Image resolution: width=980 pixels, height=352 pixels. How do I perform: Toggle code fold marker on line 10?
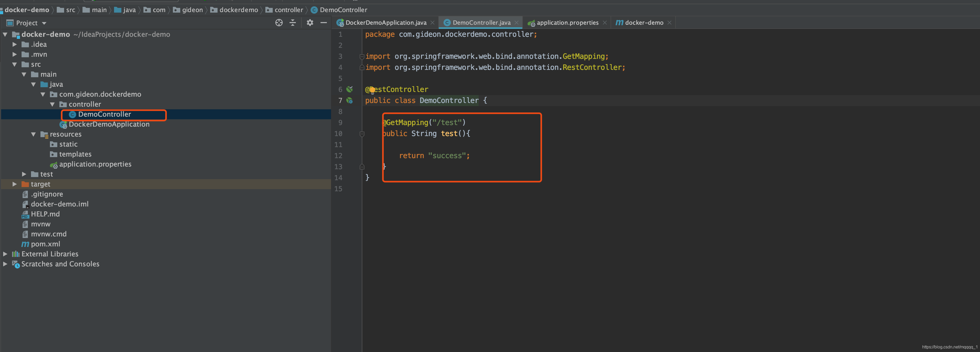362,134
